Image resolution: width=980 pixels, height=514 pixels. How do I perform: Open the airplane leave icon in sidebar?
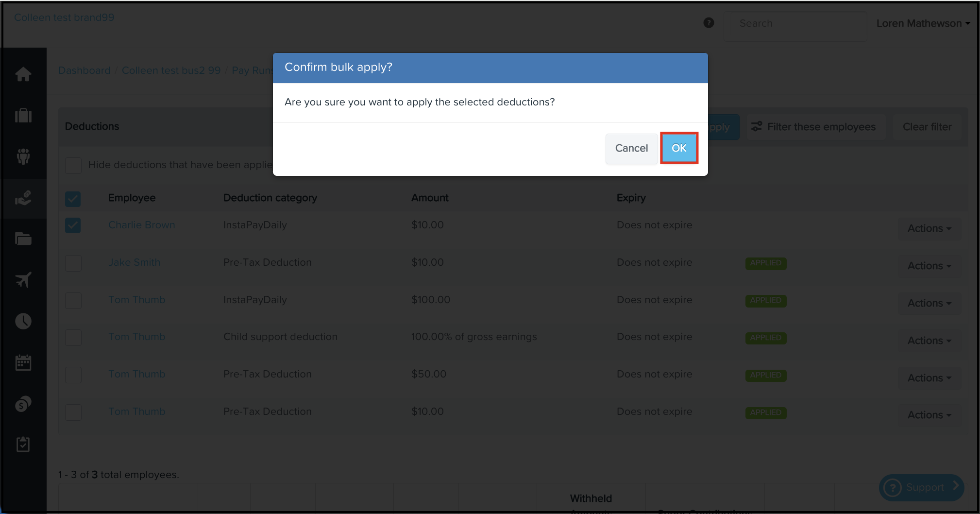23,280
